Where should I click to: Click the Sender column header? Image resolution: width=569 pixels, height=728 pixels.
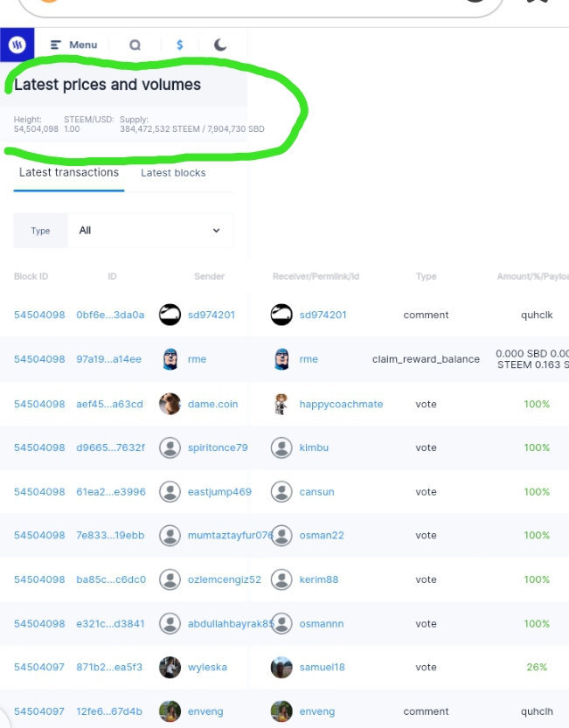click(210, 276)
